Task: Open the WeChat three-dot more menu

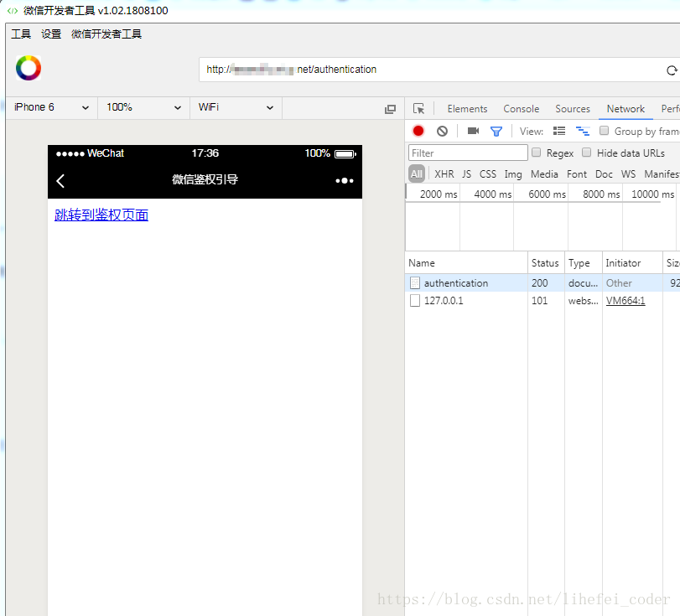Action: coord(345,180)
